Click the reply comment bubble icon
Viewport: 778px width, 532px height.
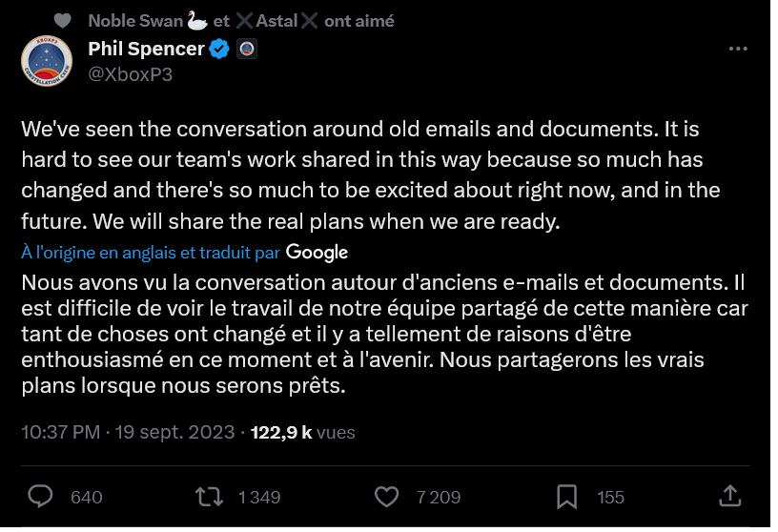(40, 496)
